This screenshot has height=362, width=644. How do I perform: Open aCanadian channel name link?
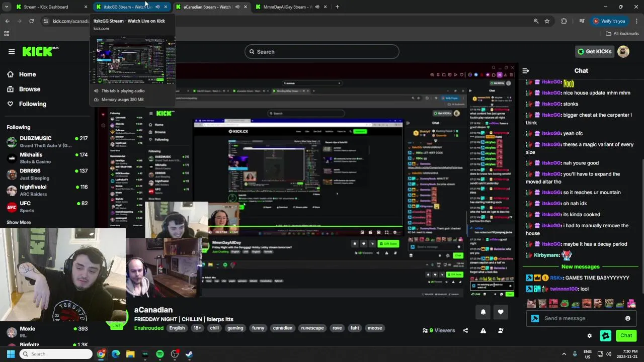click(x=153, y=310)
